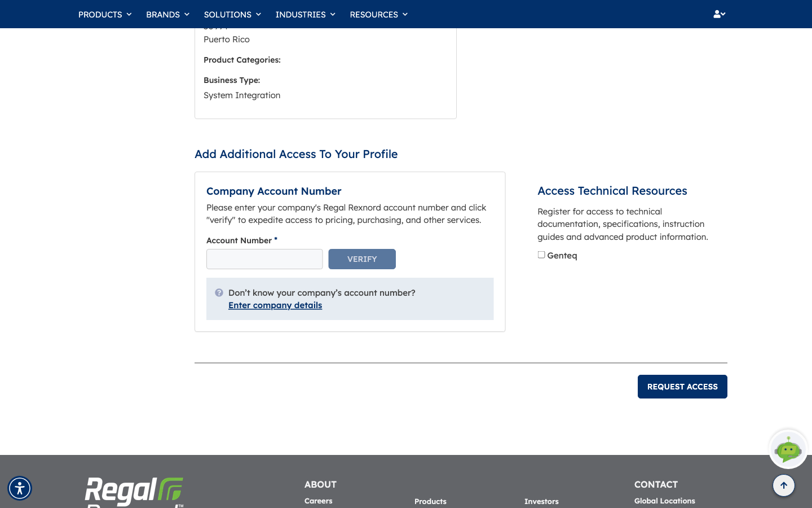Expand the Brands dropdown menu

point(167,14)
